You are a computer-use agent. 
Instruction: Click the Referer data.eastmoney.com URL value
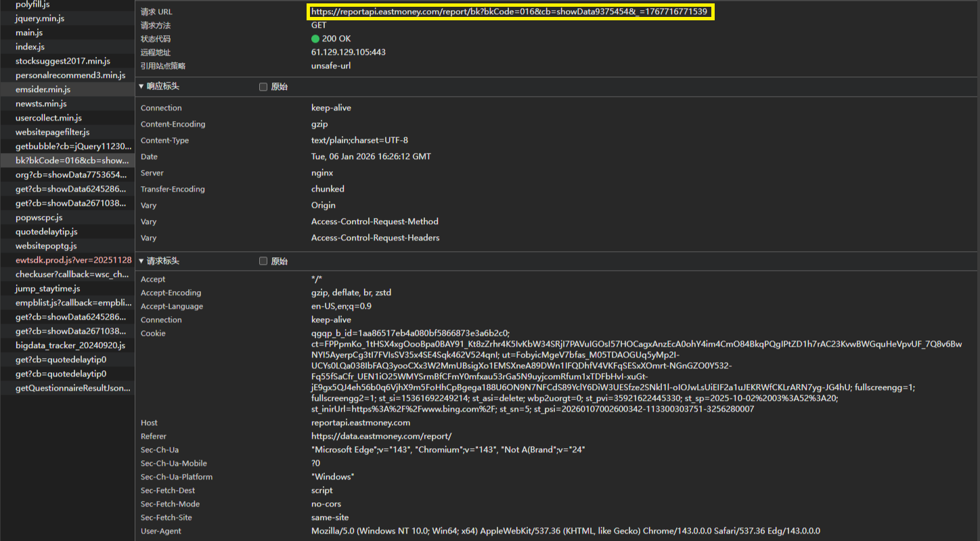(381, 436)
